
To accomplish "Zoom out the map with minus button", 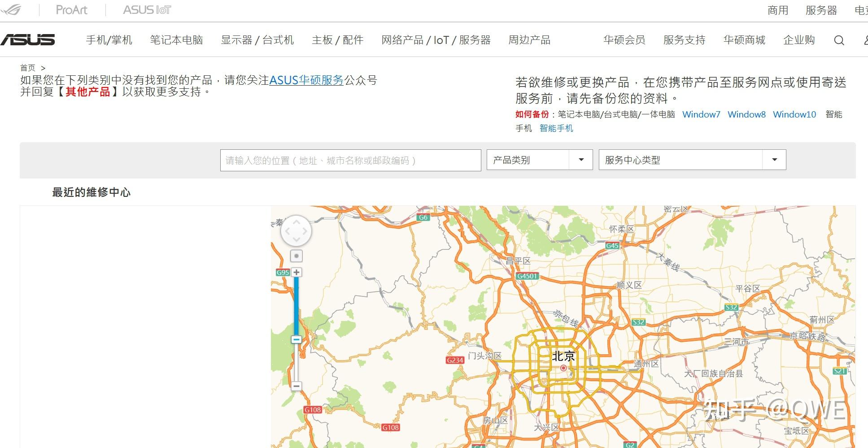I will click(x=296, y=386).
